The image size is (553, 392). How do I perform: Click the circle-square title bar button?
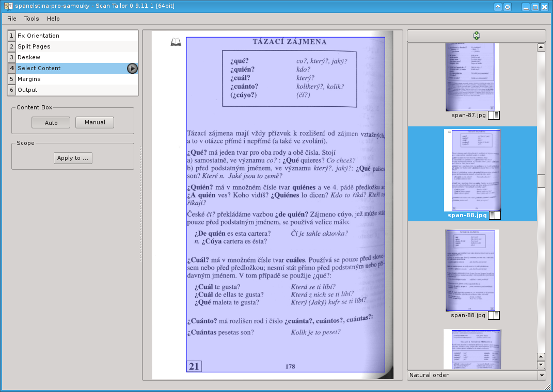tap(507, 7)
